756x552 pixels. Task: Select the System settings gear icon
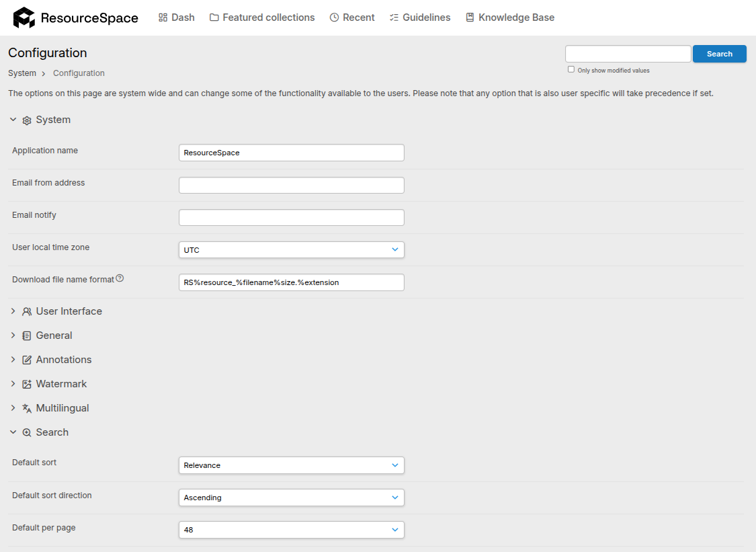28,119
